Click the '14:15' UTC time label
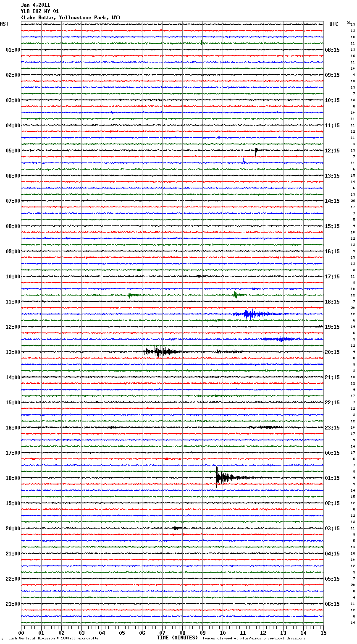The image size is (357, 644). [332, 201]
